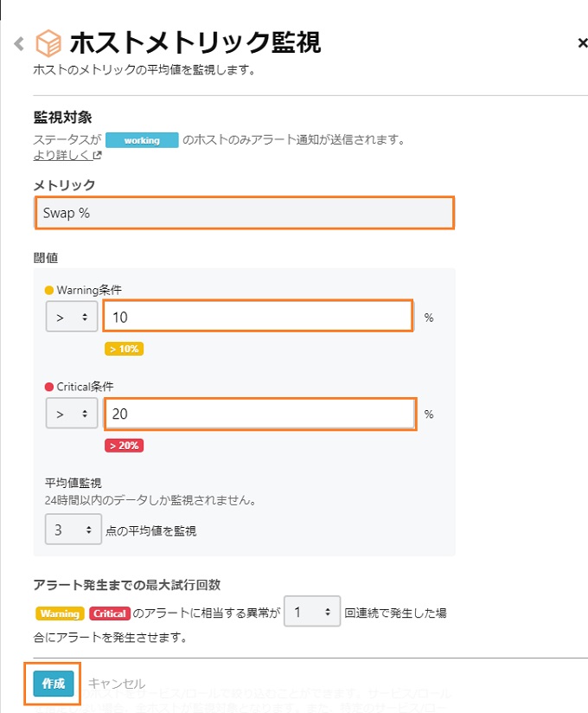Click the キャンセル cancel link

click(x=117, y=684)
